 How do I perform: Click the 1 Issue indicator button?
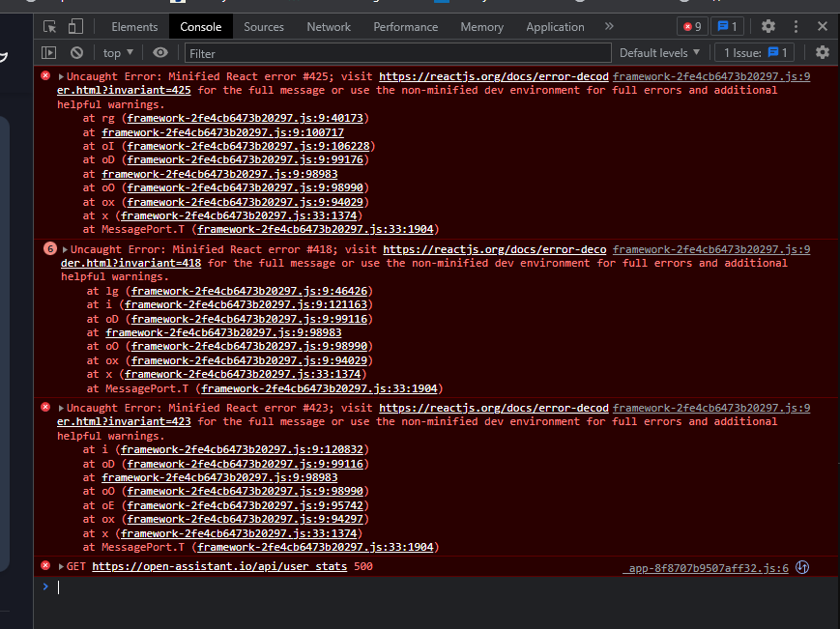point(755,53)
